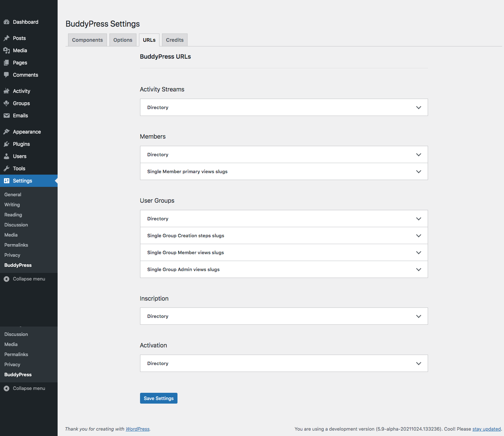Expand the Members Directory panel
Image resolution: width=504 pixels, height=436 pixels.
284,154
